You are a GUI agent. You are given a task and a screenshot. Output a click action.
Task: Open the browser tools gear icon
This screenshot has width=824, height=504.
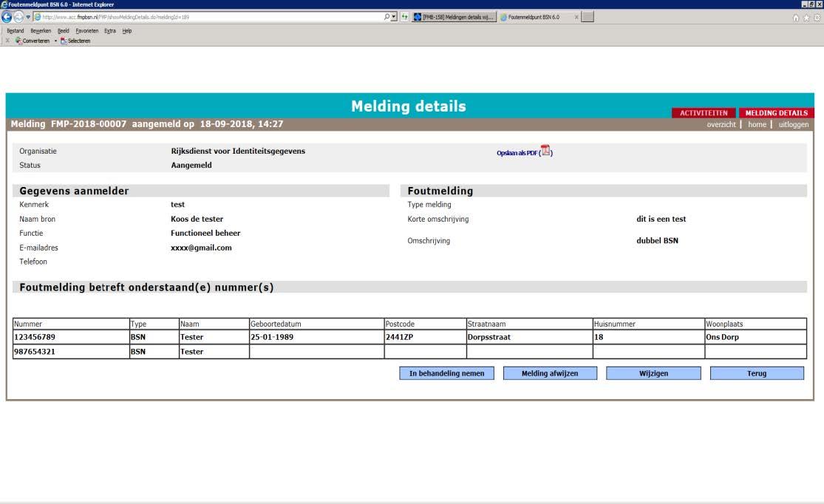point(817,17)
